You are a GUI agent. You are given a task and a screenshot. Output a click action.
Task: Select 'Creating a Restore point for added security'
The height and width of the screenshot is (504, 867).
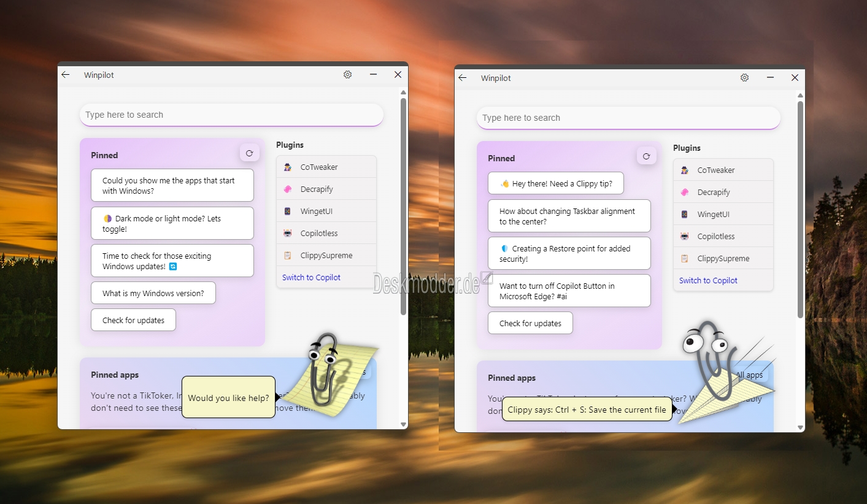569,253
